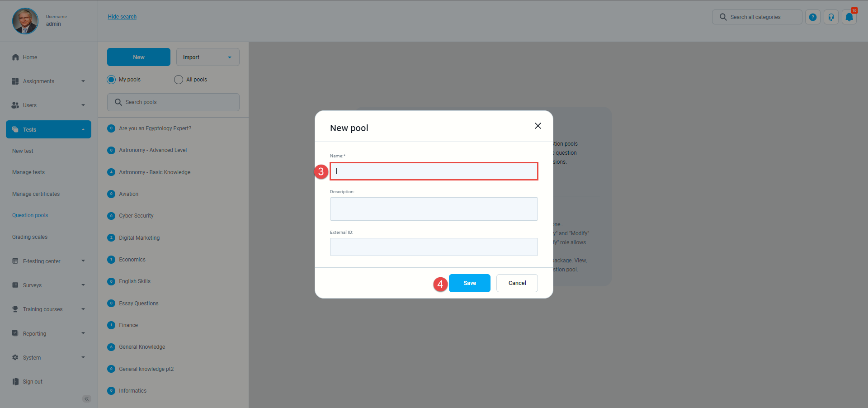Click the Hide search link
The height and width of the screenshot is (408, 868).
click(122, 17)
